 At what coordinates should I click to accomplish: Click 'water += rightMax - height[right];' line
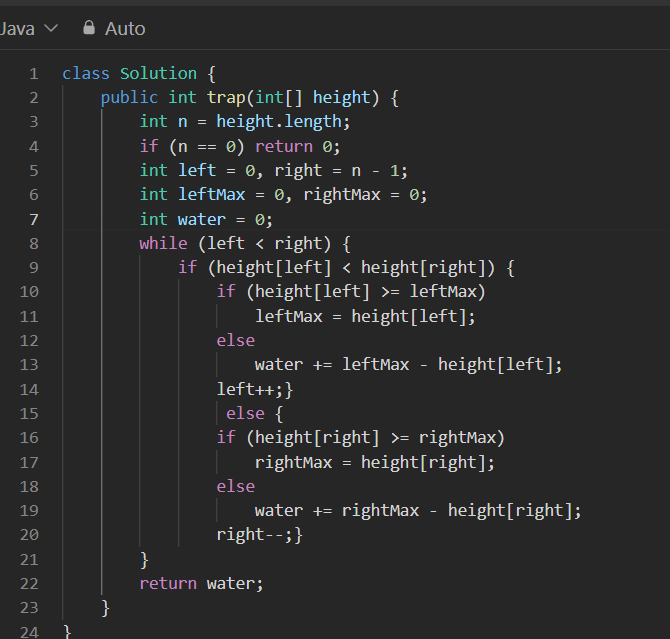coord(418,510)
